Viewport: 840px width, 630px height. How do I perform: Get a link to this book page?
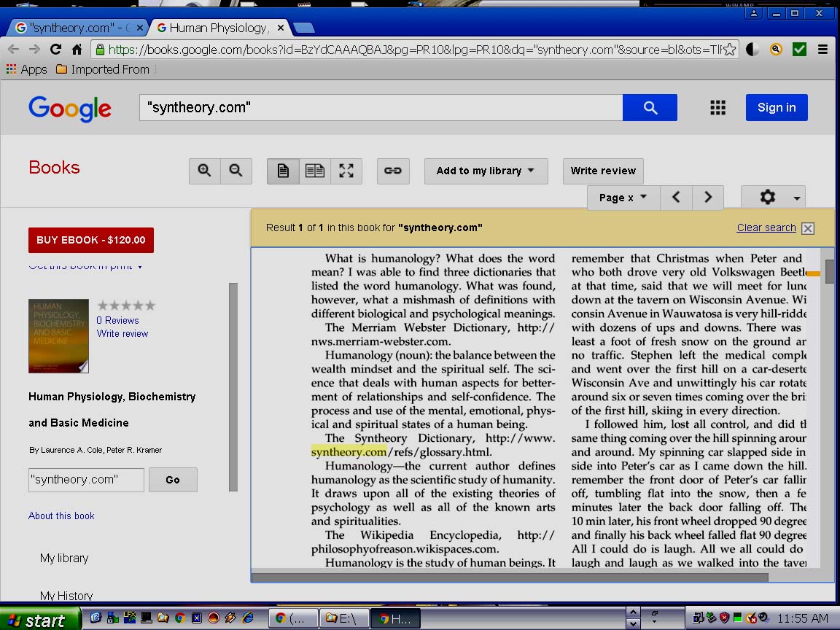[x=393, y=171]
